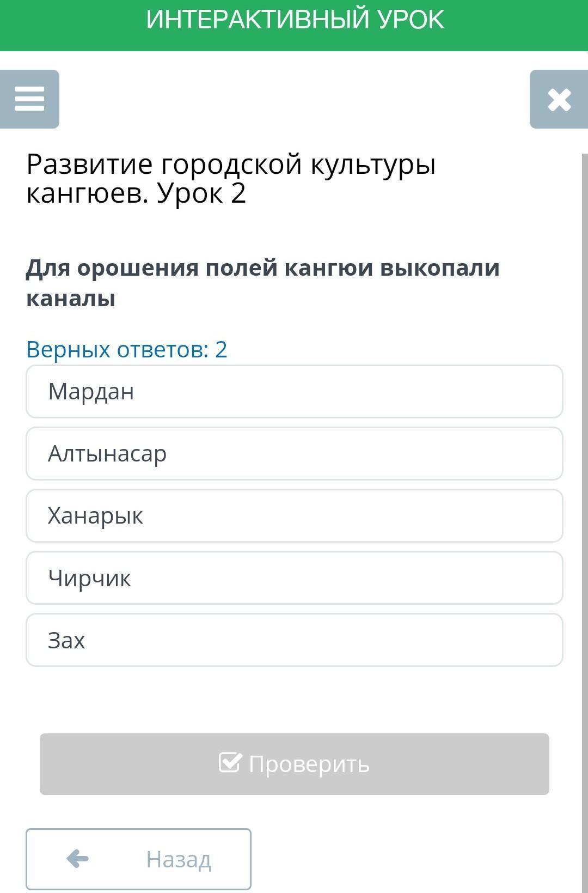This screenshot has width=588, height=893.
Task: Click the left arrow icon beside Назад
Action: [77, 859]
